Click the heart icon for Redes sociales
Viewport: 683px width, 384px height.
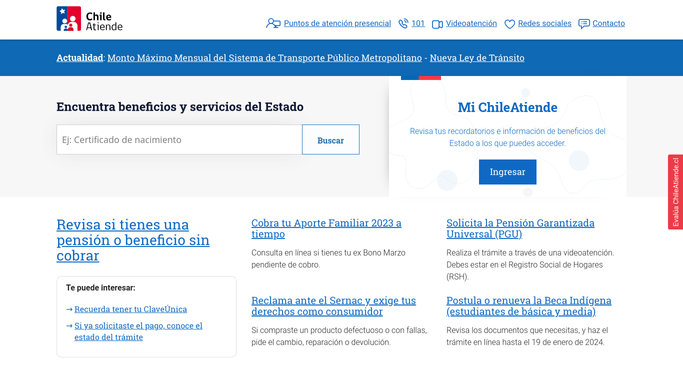click(x=510, y=24)
